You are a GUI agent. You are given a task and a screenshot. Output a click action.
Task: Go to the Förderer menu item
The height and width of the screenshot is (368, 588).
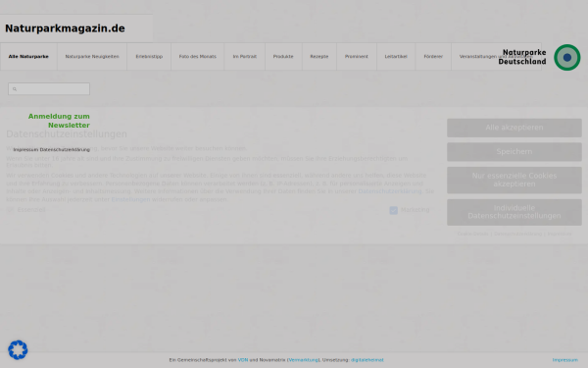point(433,56)
